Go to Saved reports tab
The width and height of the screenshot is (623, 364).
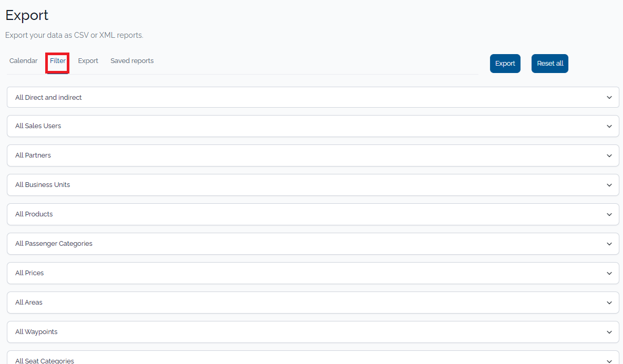tap(132, 61)
